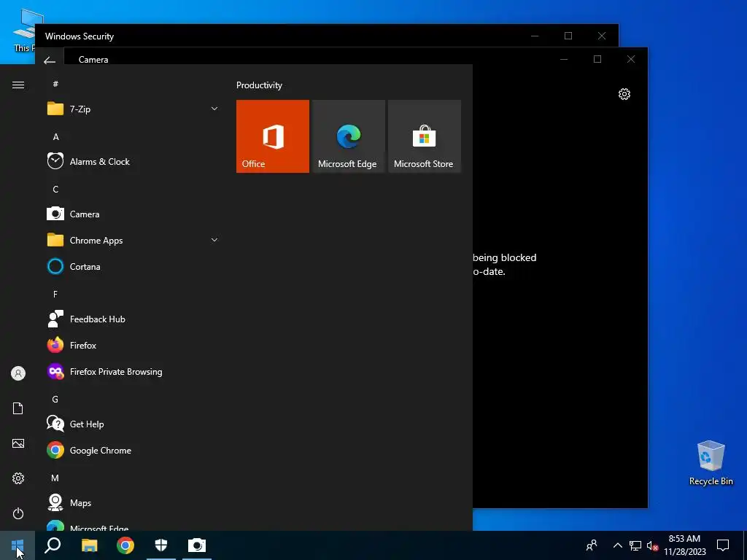Click back arrow in Camera window
The width and height of the screenshot is (747, 560).
pos(50,61)
